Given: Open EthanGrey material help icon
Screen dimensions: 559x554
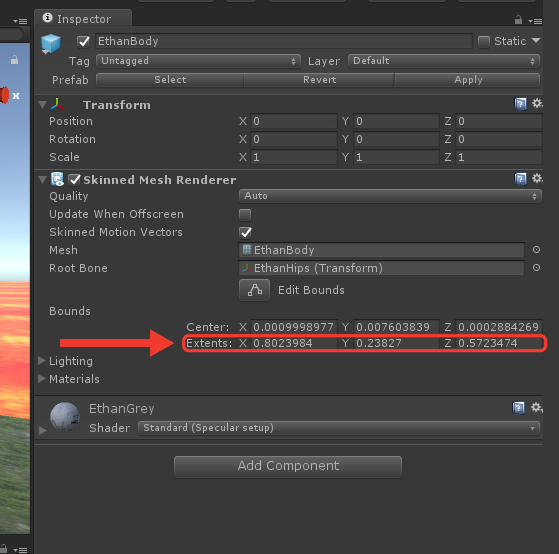Looking at the screenshot, I should pyautogui.click(x=518, y=408).
